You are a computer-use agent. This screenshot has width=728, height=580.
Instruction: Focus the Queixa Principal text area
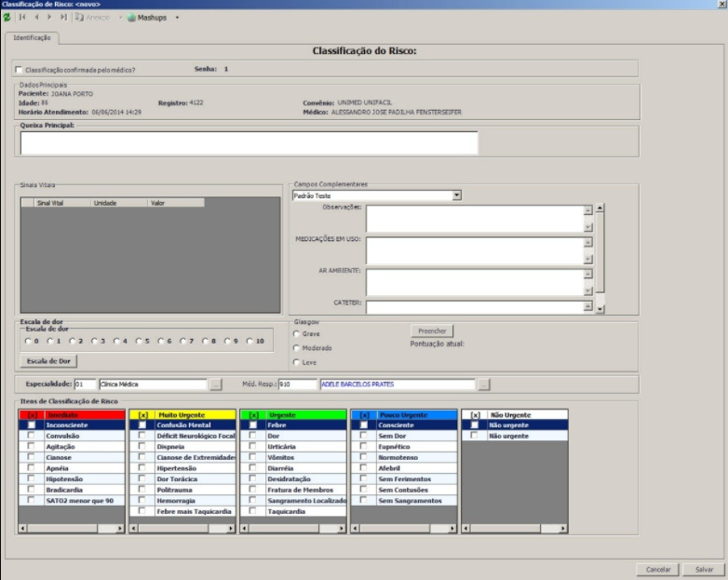[249, 143]
